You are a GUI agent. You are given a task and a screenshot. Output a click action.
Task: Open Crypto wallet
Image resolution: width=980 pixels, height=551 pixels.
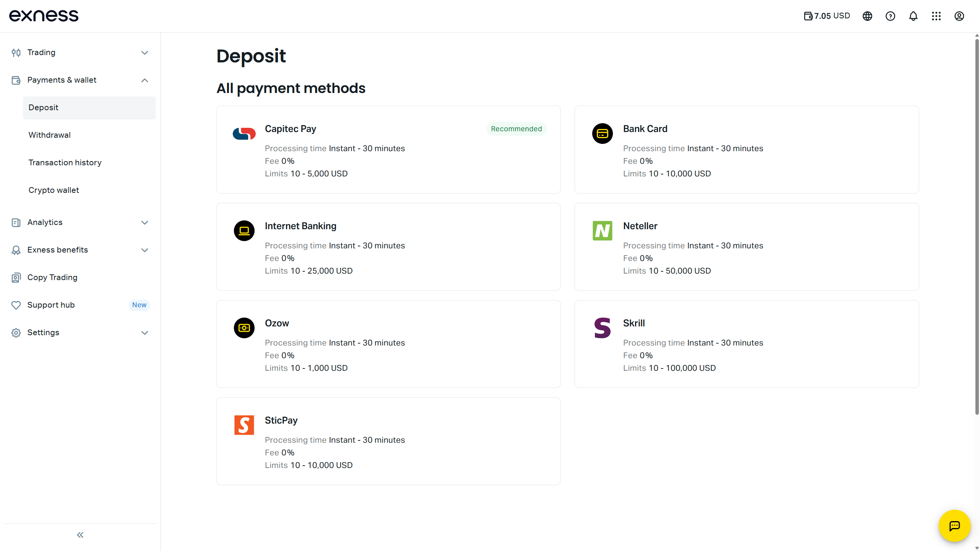click(x=89, y=190)
